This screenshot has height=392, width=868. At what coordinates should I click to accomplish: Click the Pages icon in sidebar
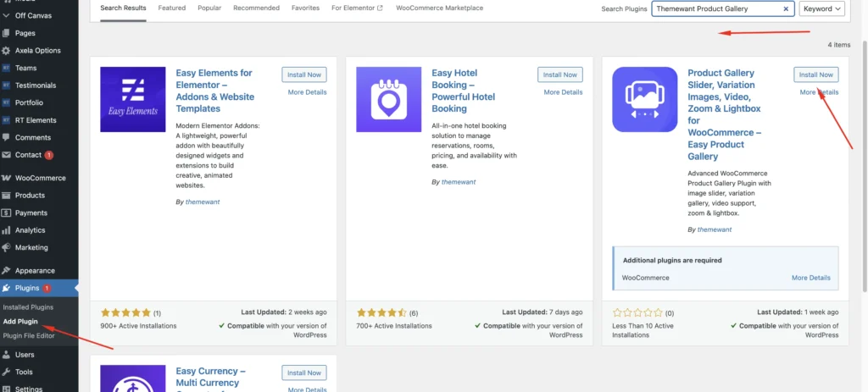point(6,33)
